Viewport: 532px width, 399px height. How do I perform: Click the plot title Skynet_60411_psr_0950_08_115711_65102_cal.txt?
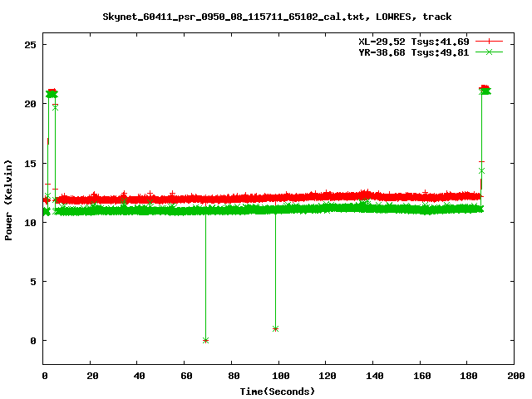(x=233, y=17)
